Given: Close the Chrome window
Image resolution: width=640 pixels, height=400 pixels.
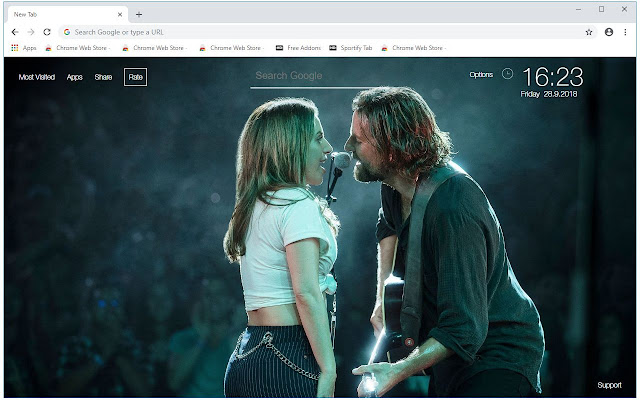Looking at the screenshot, I should 624,9.
